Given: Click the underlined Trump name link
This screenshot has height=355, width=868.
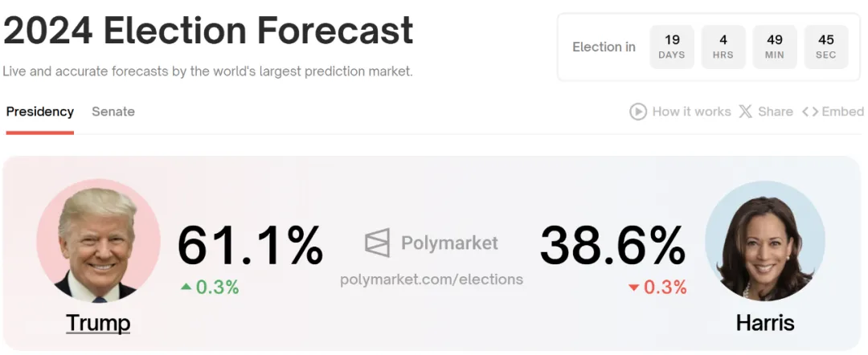Looking at the screenshot, I should (x=98, y=323).
